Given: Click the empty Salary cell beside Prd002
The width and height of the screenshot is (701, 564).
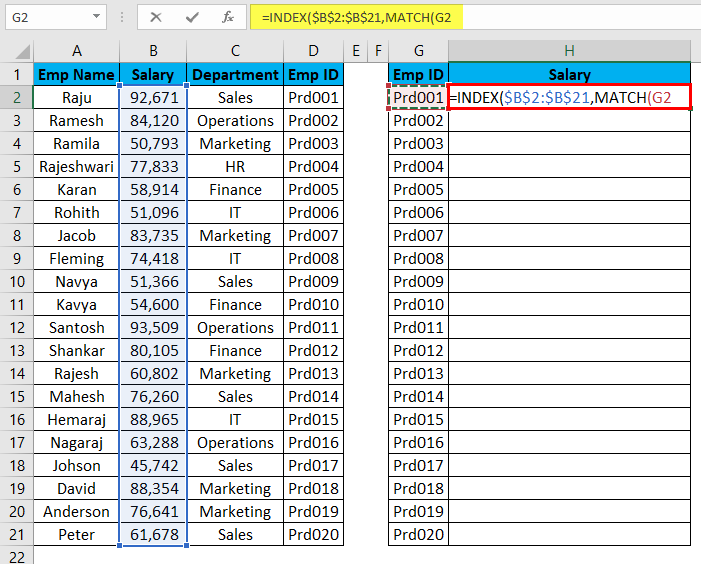Looking at the screenshot, I should pyautogui.click(x=570, y=121).
